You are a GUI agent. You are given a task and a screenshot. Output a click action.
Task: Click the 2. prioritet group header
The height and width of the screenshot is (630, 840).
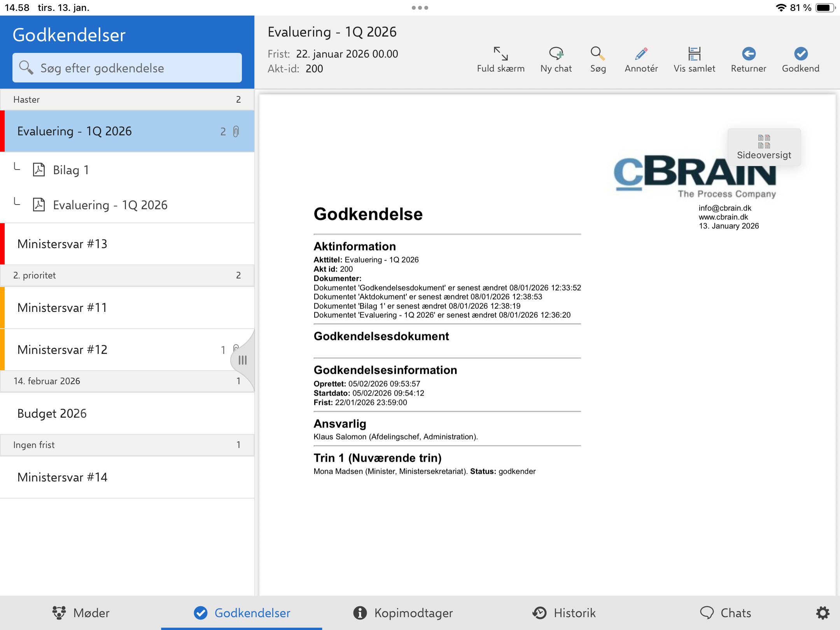pyautogui.click(x=127, y=275)
